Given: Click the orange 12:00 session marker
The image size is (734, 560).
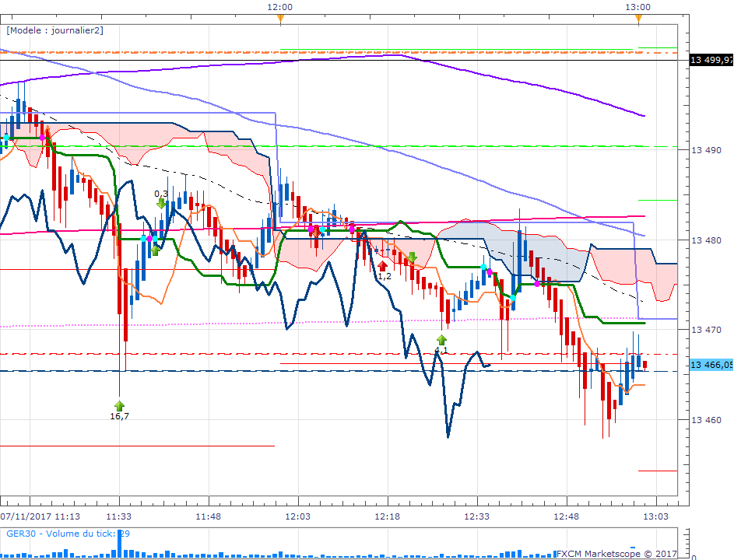Looking at the screenshot, I should click(x=280, y=19).
